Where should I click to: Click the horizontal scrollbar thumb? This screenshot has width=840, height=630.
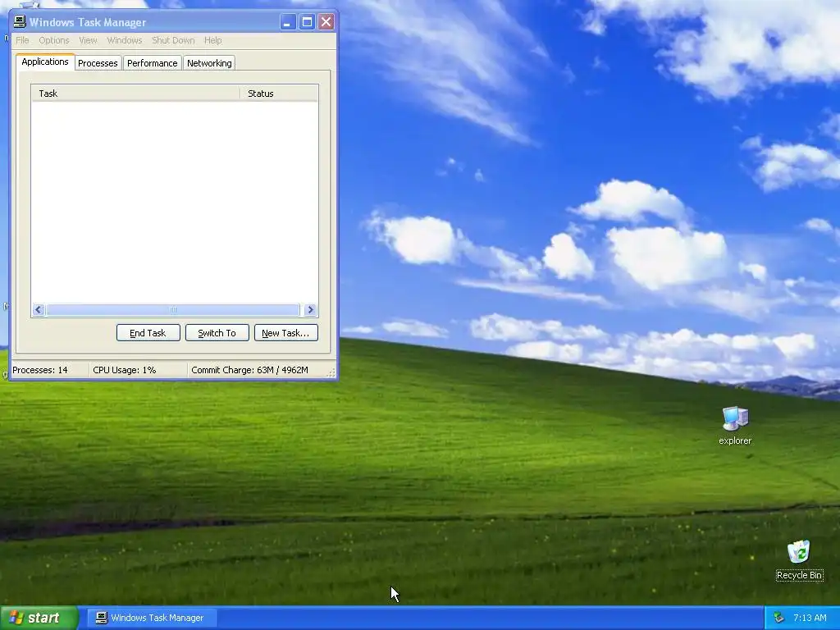(x=172, y=309)
